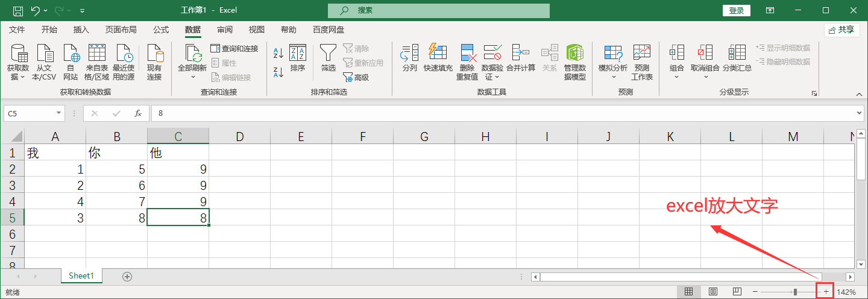This screenshot has height=299, width=868.
Task: Click the Ungroup (取消组合) icon
Action: click(x=705, y=52)
